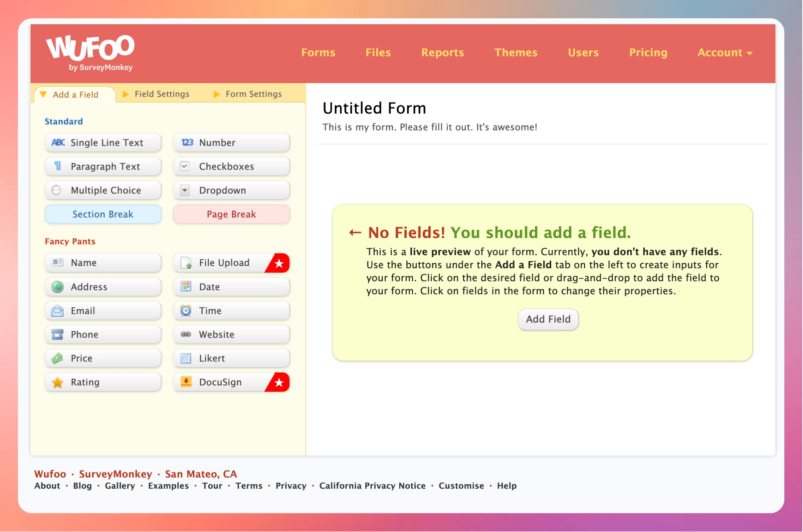Click the telephone icon next to Phone
Screen dimensions: 803x532
pos(57,334)
